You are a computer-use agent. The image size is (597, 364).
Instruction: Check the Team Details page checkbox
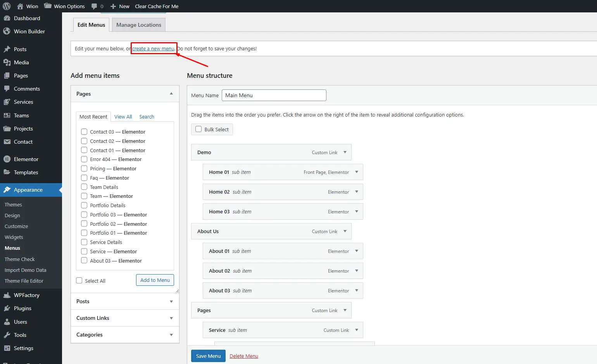point(84,187)
